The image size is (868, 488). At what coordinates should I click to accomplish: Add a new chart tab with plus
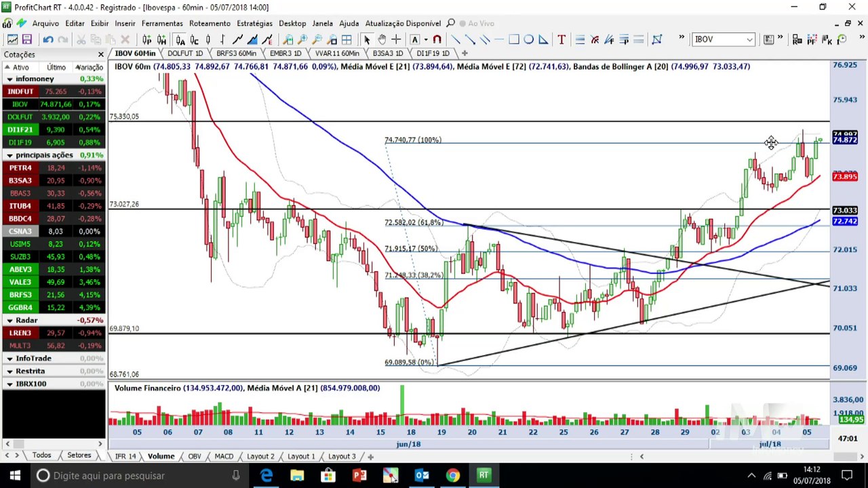(465, 53)
